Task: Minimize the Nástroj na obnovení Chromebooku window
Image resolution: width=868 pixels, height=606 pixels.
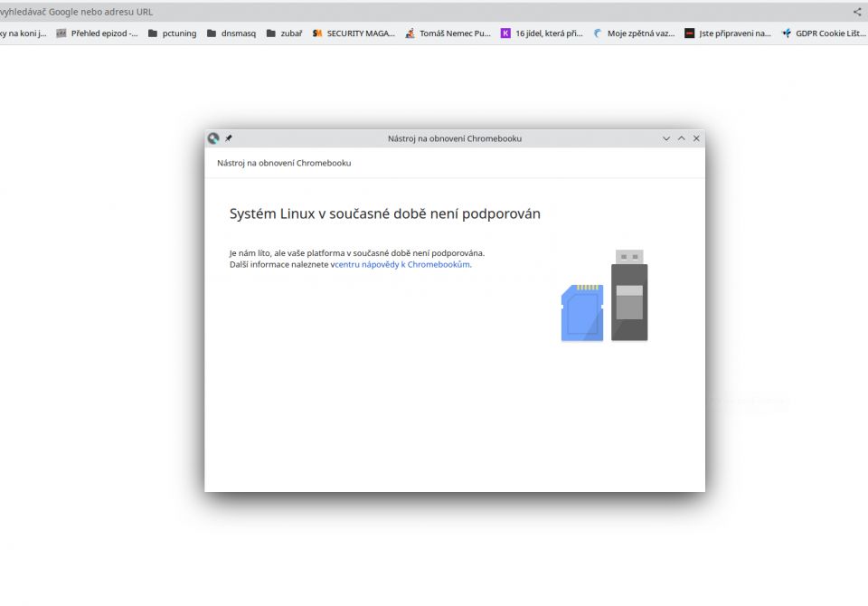Action: [666, 138]
